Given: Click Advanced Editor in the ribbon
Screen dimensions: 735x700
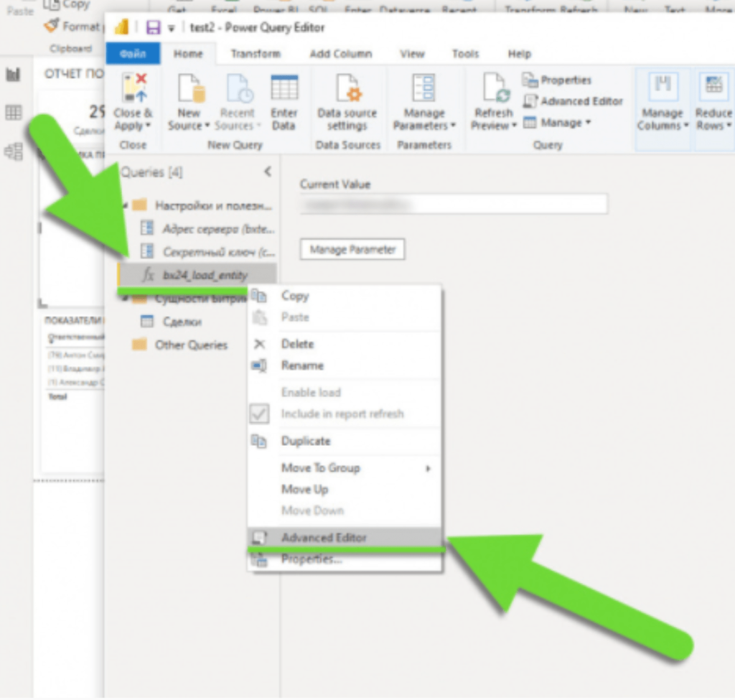Looking at the screenshot, I should [x=574, y=101].
